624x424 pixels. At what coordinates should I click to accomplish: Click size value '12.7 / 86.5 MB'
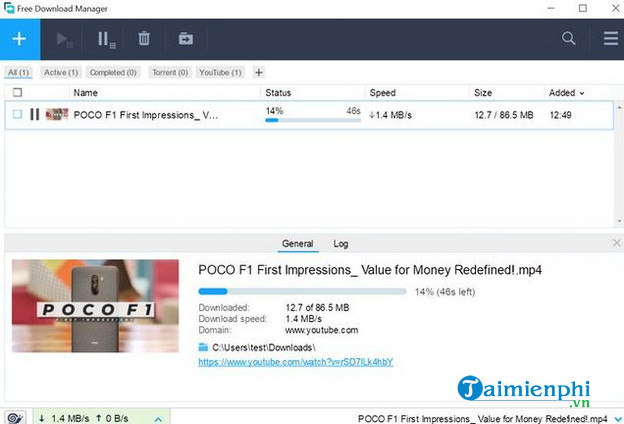point(504,115)
